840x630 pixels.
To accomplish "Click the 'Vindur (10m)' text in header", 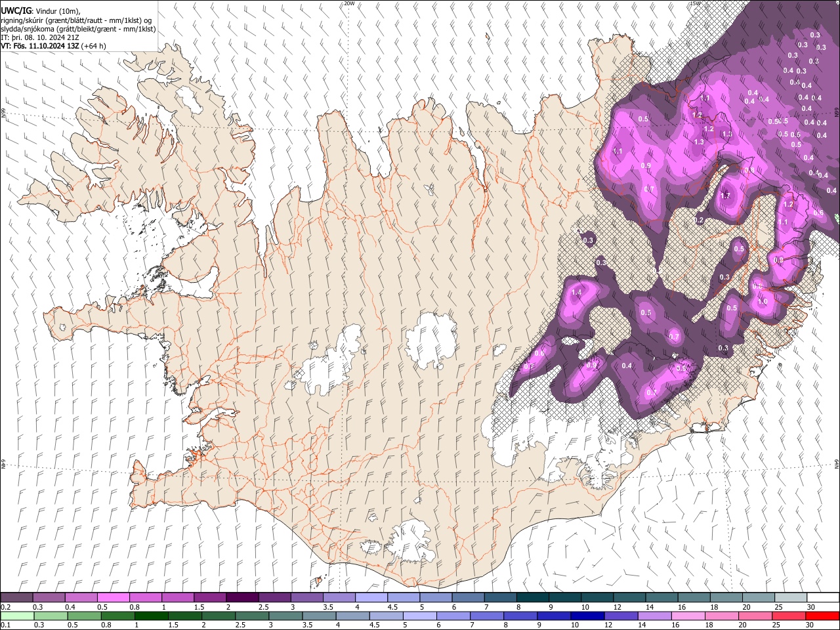I will [x=57, y=11].
